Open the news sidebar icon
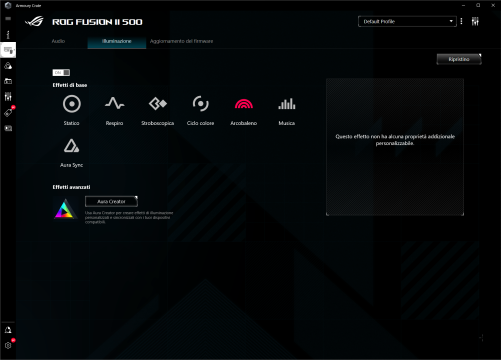 click(8, 128)
